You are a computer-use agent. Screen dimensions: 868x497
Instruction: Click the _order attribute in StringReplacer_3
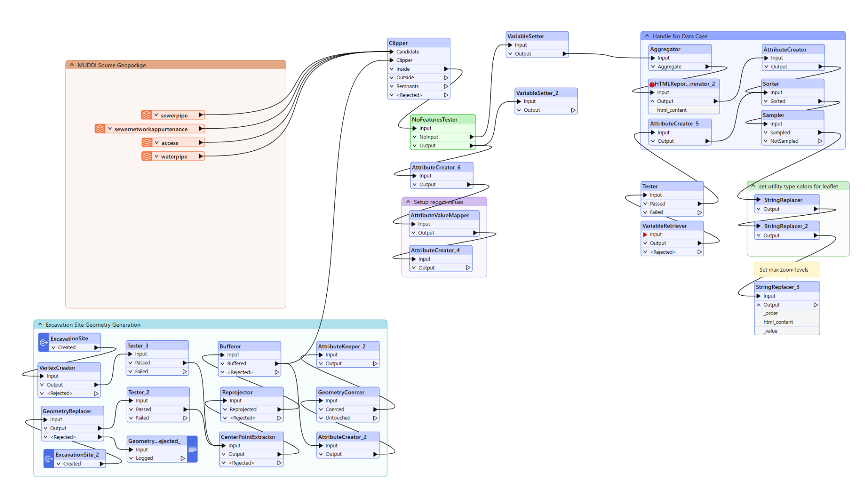(771, 314)
